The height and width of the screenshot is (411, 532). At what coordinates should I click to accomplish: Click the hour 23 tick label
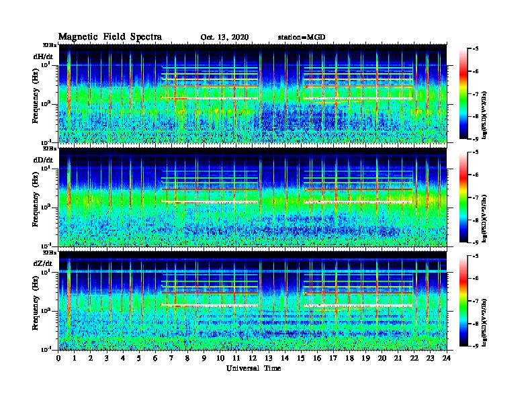pyautogui.click(x=430, y=358)
